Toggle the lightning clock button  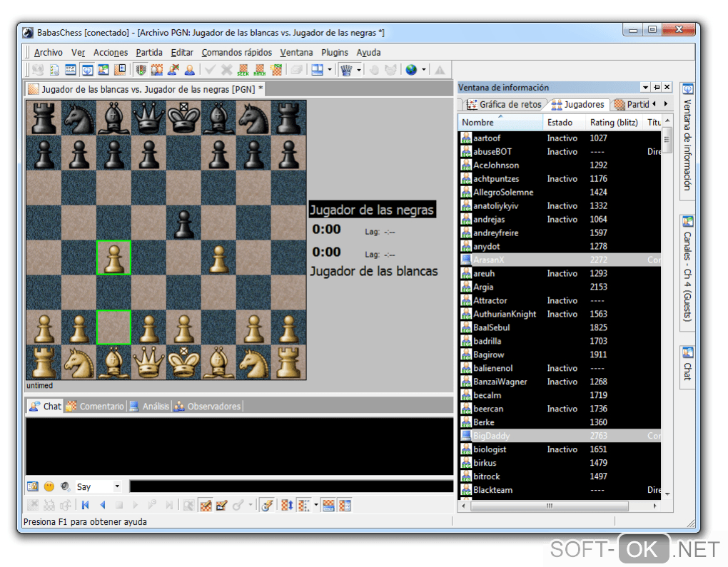click(266, 505)
